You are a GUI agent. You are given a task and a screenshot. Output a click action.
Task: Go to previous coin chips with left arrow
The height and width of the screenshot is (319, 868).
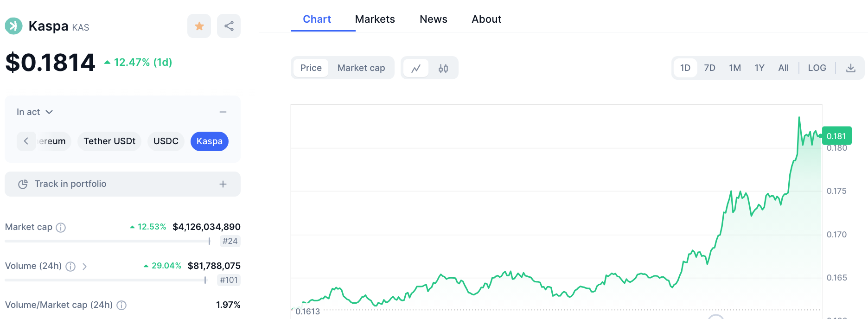click(x=26, y=141)
